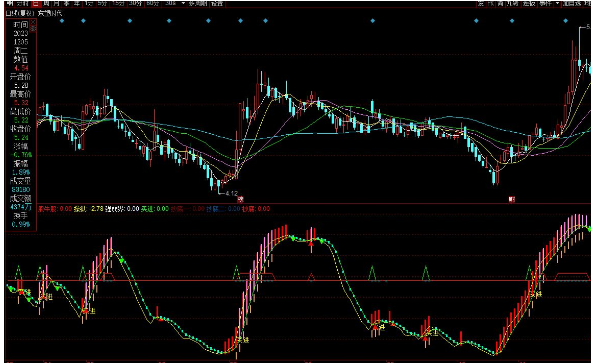Image resolution: width=591 pixels, height=363 pixels.
Task: Expand the dropdown arrow next to 事件
Action: click(x=557, y=3)
